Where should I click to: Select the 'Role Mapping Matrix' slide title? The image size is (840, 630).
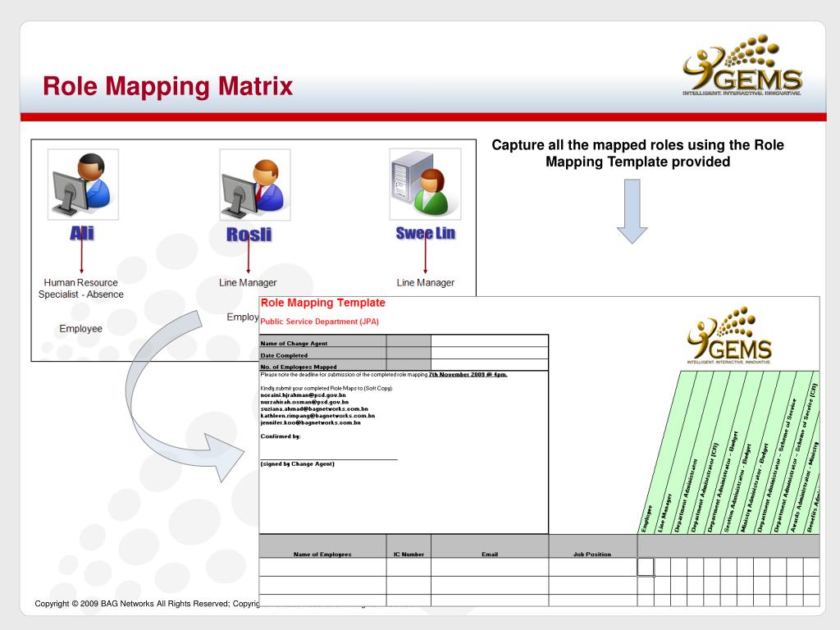167,86
